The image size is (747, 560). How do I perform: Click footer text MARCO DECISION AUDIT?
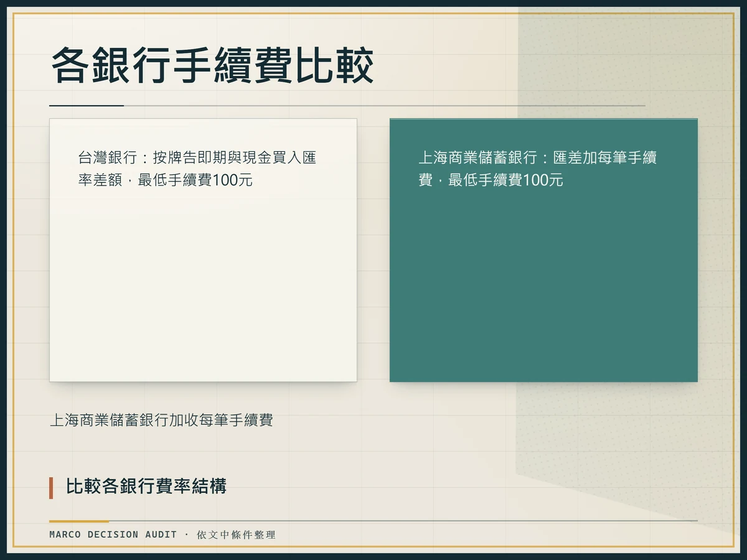tap(113, 534)
